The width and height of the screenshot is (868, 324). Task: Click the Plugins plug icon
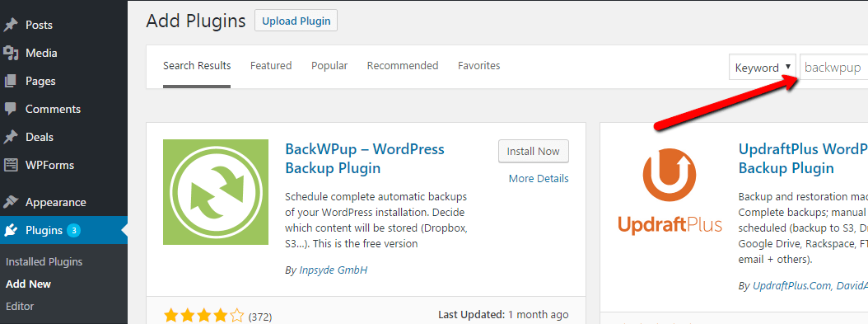(x=11, y=230)
